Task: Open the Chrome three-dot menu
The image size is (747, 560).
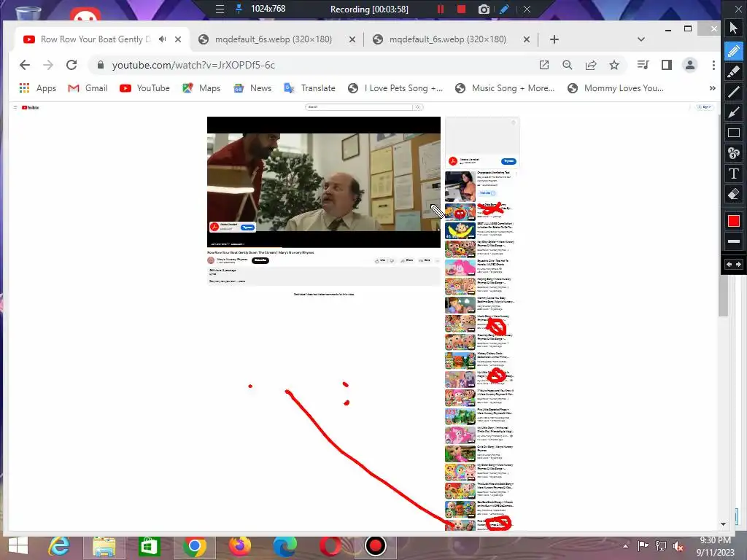Action: coord(713,65)
